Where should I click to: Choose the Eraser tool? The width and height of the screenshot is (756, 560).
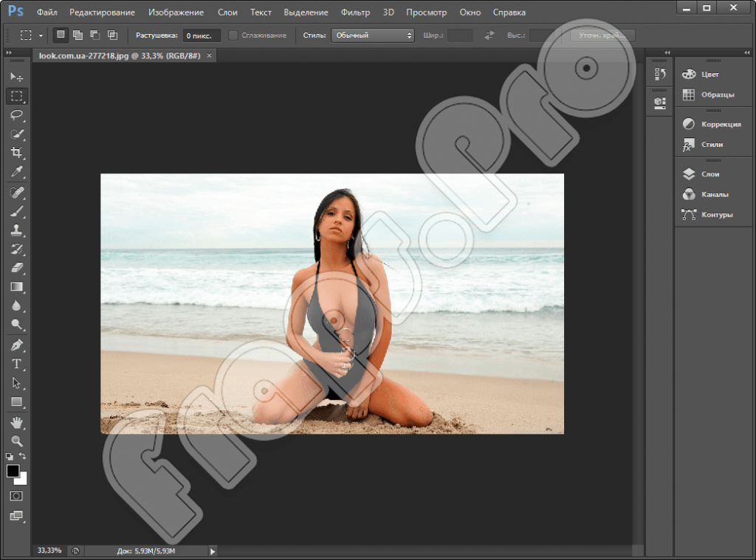coord(17,268)
